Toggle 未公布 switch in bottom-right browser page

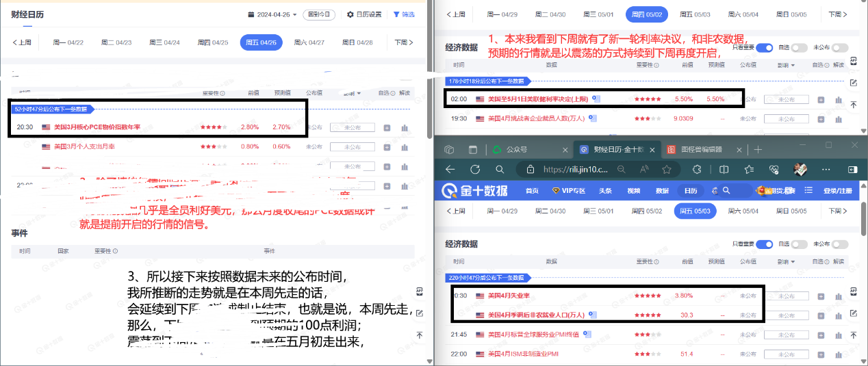point(840,244)
